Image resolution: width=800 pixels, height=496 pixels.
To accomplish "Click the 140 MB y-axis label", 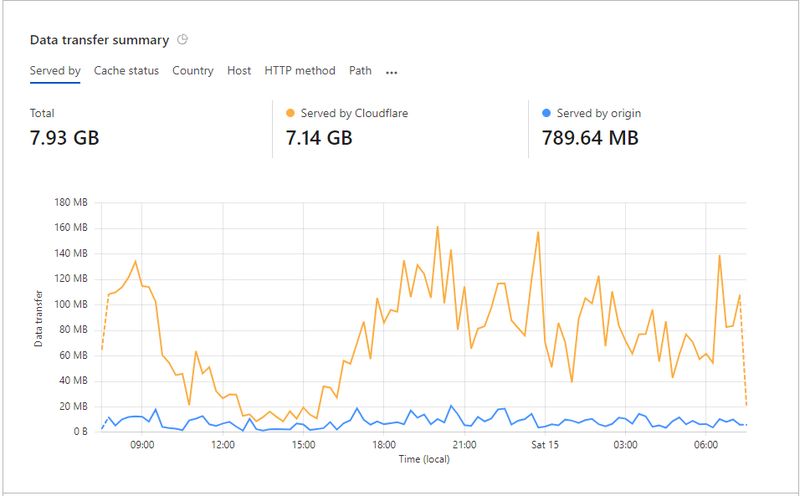I will coord(71,253).
